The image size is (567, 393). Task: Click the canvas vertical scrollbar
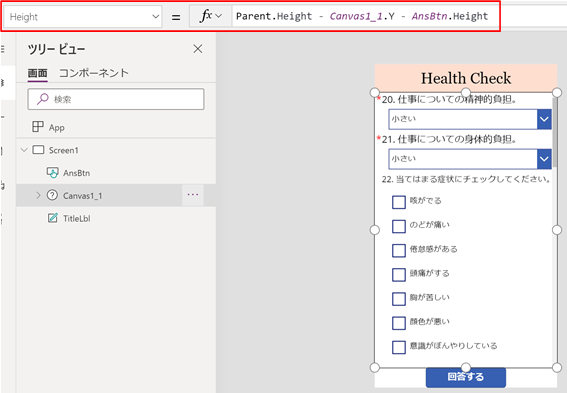tap(555, 132)
